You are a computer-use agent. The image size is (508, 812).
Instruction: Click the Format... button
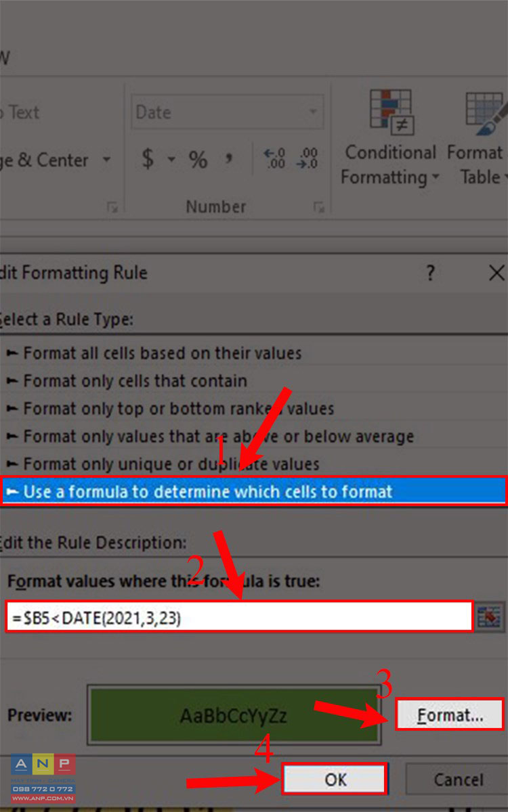450,715
